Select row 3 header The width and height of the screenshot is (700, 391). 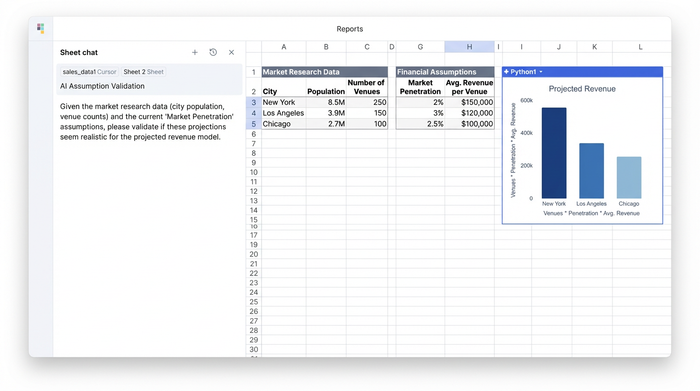(x=254, y=102)
